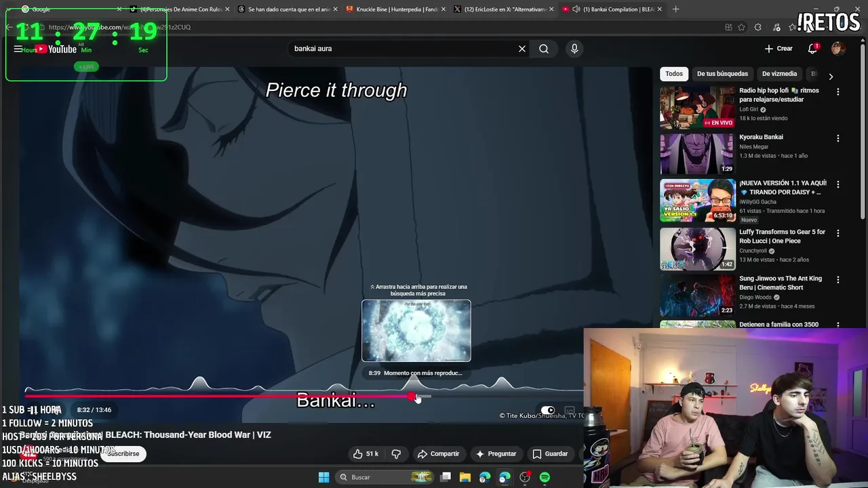The height and width of the screenshot is (488, 868).
Task: Click the 'Suscribirse' button
Action: click(123, 453)
